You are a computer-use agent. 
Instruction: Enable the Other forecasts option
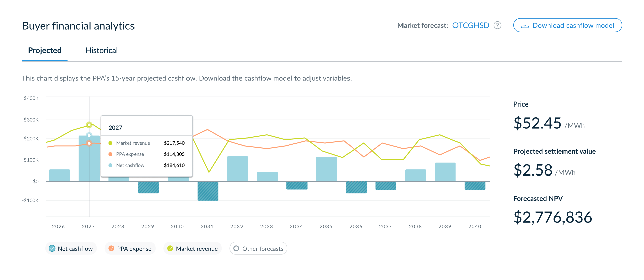[x=258, y=248]
